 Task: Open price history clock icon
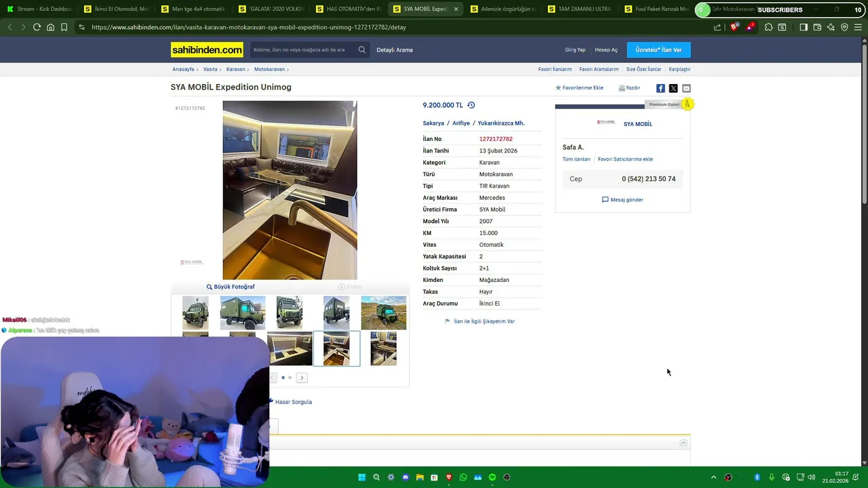471,105
